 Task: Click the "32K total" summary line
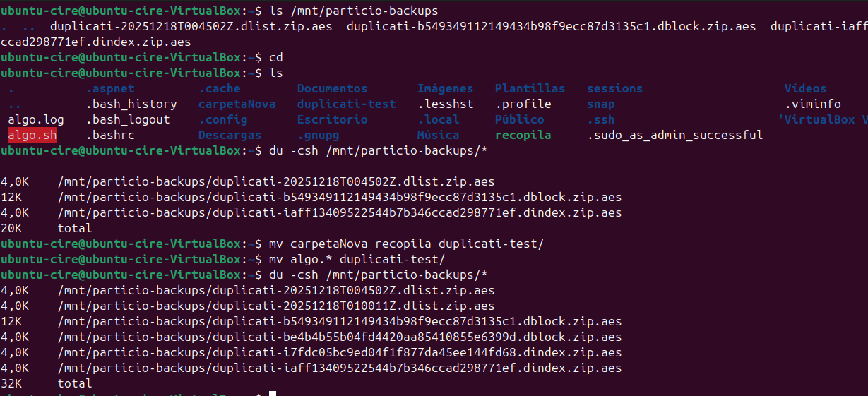tap(47, 383)
